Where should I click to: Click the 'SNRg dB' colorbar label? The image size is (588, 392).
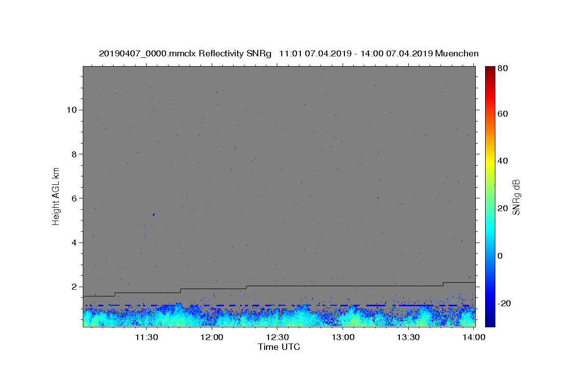point(516,197)
